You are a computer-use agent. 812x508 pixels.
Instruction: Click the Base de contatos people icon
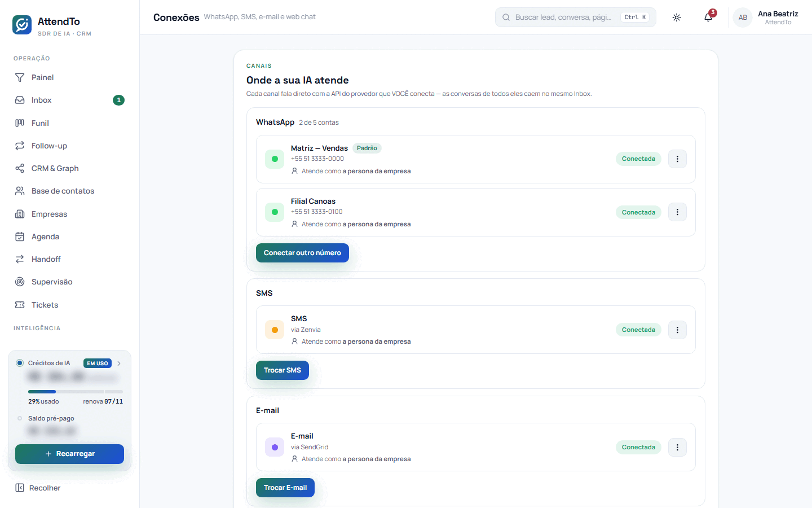(20, 191)
